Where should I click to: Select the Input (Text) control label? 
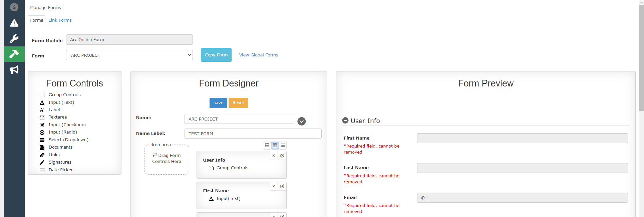tap(61, 102)
